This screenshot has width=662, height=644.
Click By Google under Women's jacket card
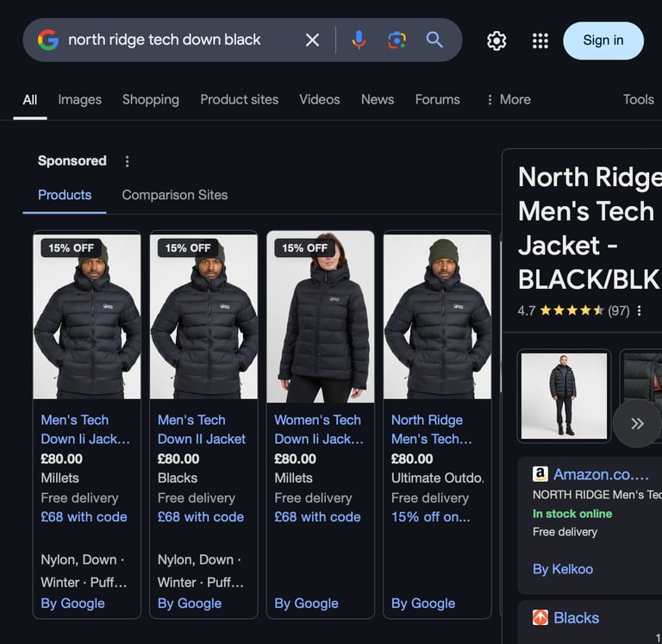click(307, 603)
